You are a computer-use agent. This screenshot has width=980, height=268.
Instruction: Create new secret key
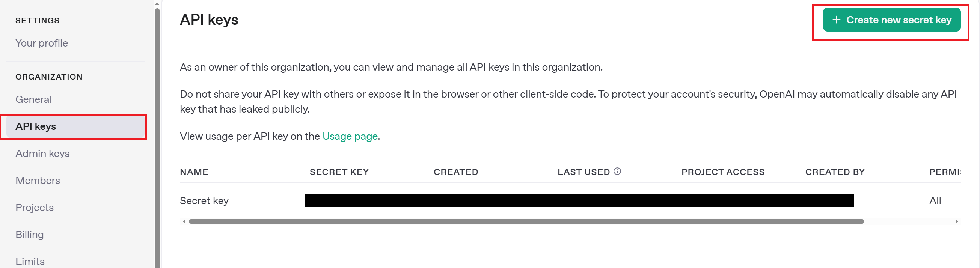(x=891, y=20)
